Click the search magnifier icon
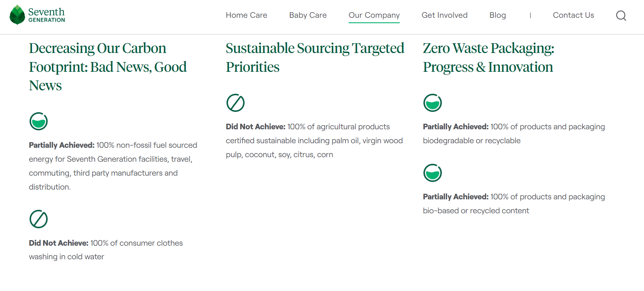The width and height of the screenshot is (644, 291). 621,16
